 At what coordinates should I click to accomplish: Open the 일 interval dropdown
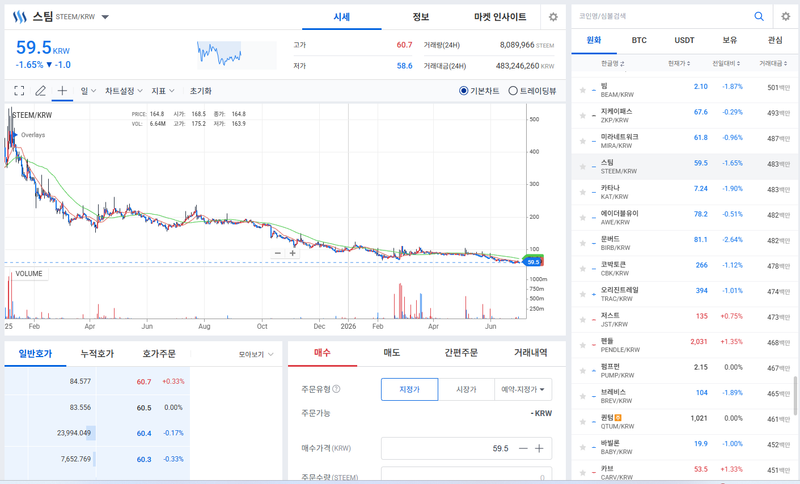coord(88,91)
